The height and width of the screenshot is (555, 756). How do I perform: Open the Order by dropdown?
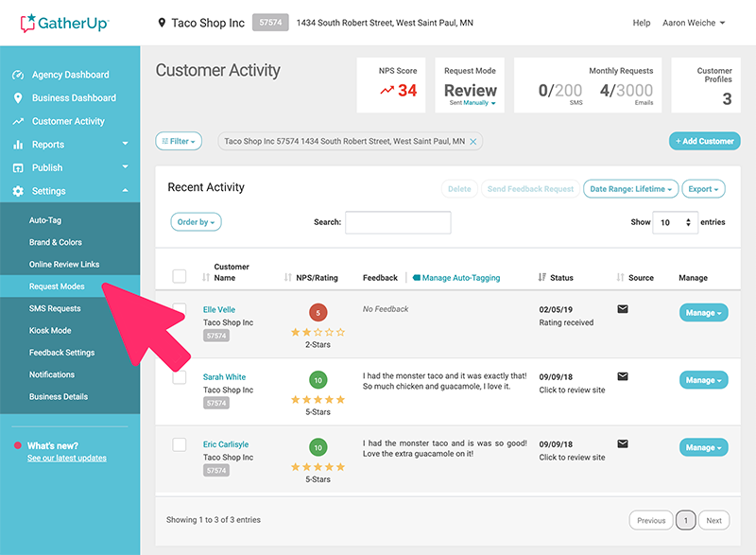[x=196, y=222]
